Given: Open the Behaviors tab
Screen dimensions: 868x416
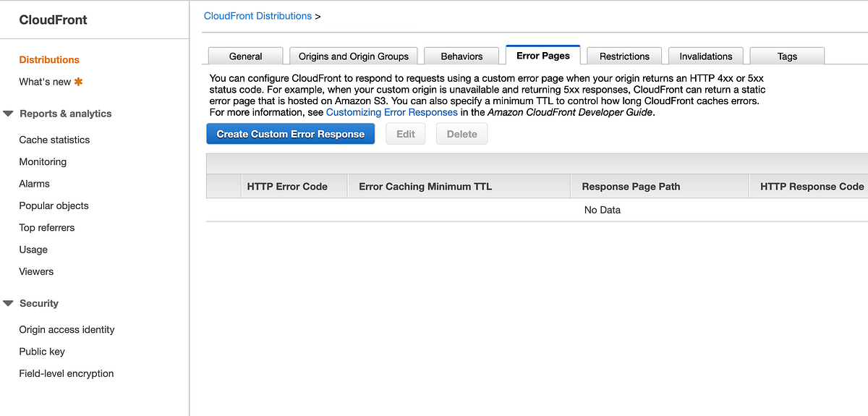Looking at the screenshot, I should 461,56.
